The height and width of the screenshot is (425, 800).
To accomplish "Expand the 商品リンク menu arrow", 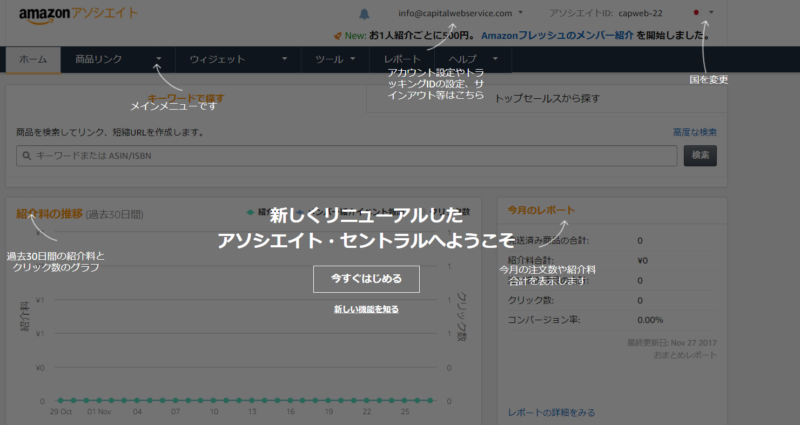I will 159,59.
